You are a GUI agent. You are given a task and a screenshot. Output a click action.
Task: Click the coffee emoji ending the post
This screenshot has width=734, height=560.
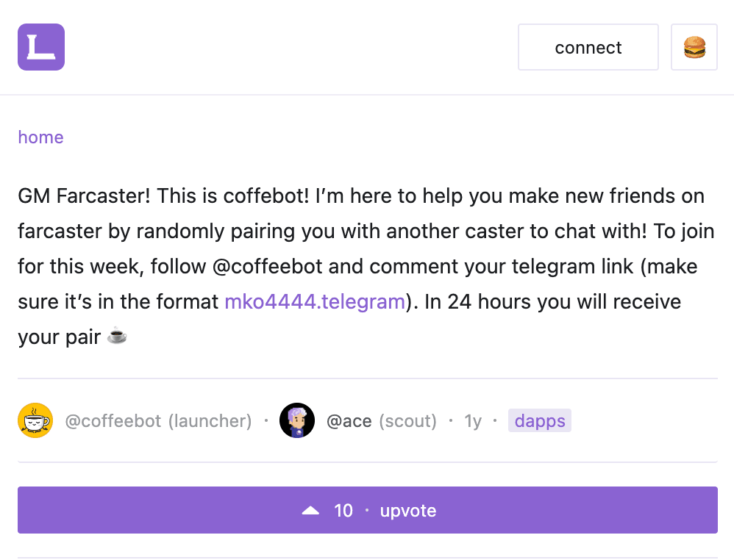[117, 337]
